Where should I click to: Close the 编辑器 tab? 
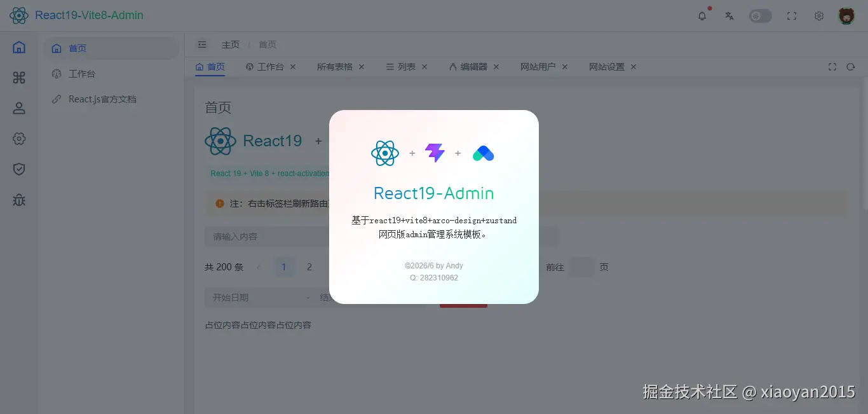(x=496, y=67)
